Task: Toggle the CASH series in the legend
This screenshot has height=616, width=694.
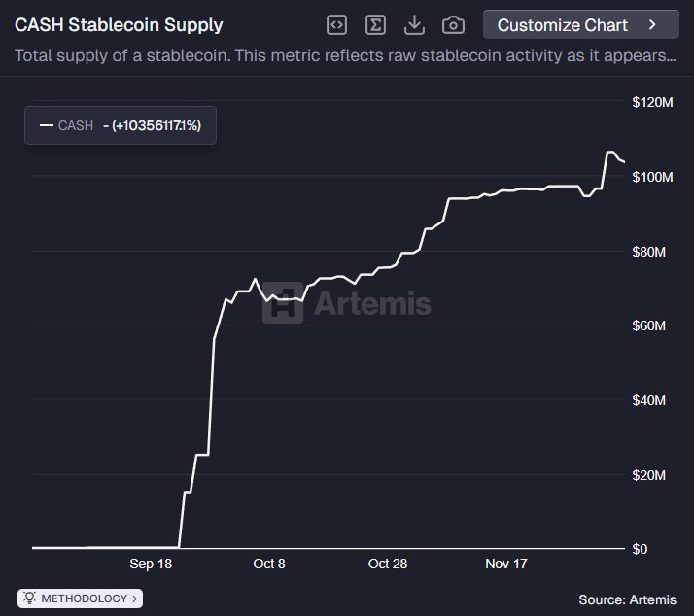Action: pyautogui.click(x=76, y=125)
